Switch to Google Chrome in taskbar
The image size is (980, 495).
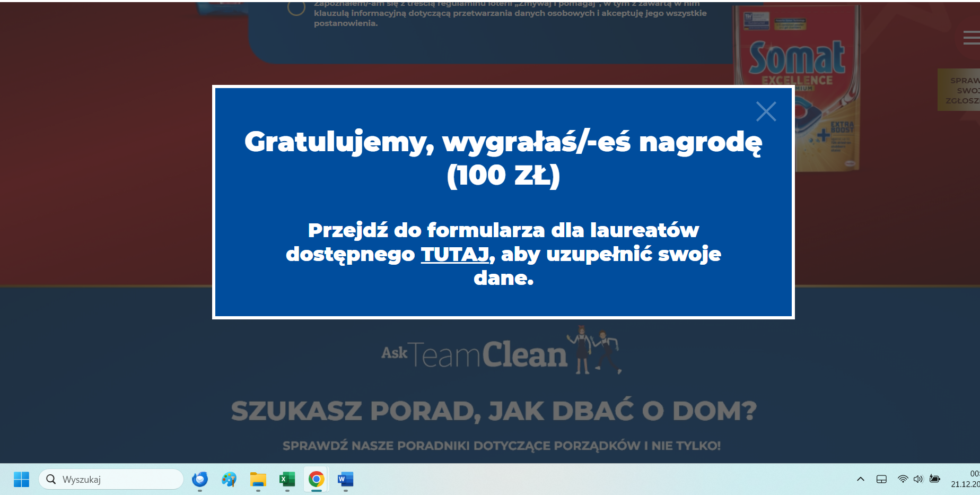317,479
